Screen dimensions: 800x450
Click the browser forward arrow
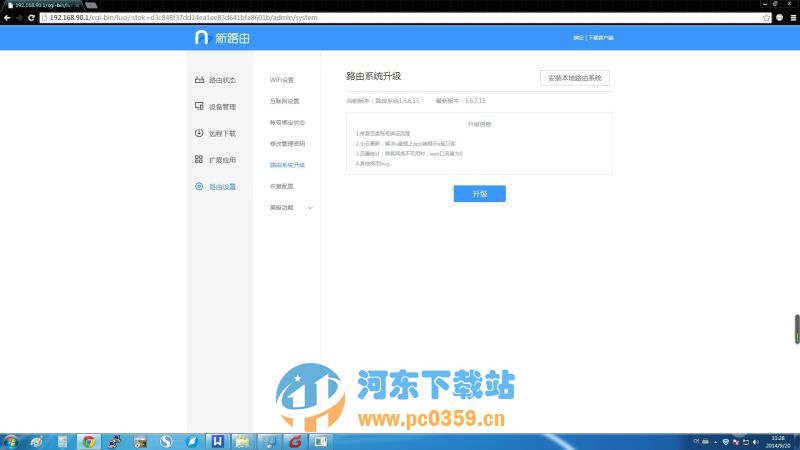[19, 17]
